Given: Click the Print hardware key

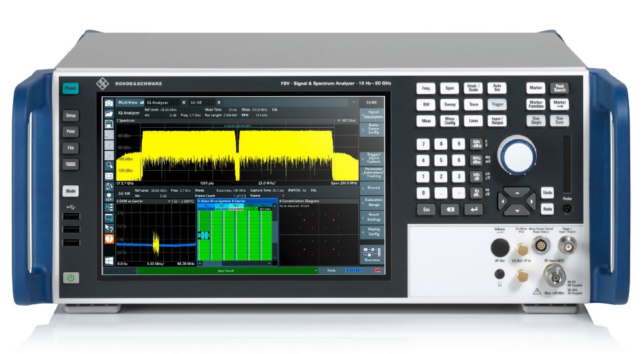Looking at the screenshot, I should pyautogui.click(x=71, y=132).
